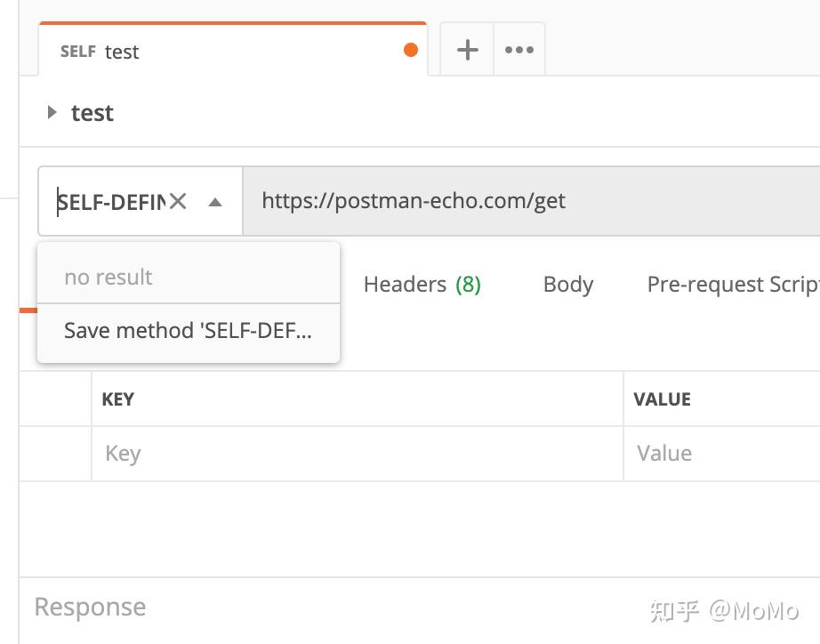Click the Value parameter input cell
This screenshot has height=644, width=820.
722,454
